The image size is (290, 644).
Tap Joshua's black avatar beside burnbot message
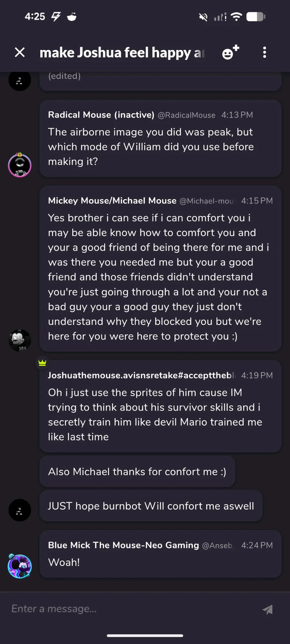(x=20, y=510)
